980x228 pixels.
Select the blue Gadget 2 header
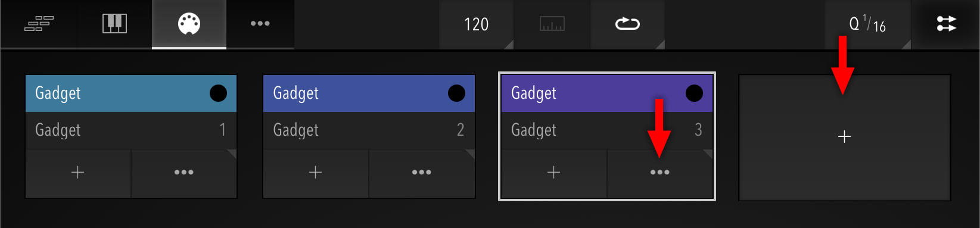(369, 93)
